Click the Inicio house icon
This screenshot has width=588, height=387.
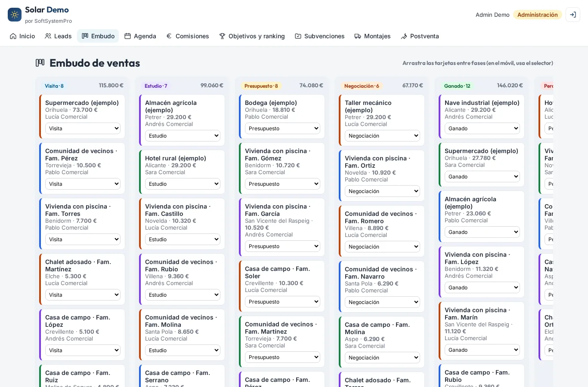point(13,36)
